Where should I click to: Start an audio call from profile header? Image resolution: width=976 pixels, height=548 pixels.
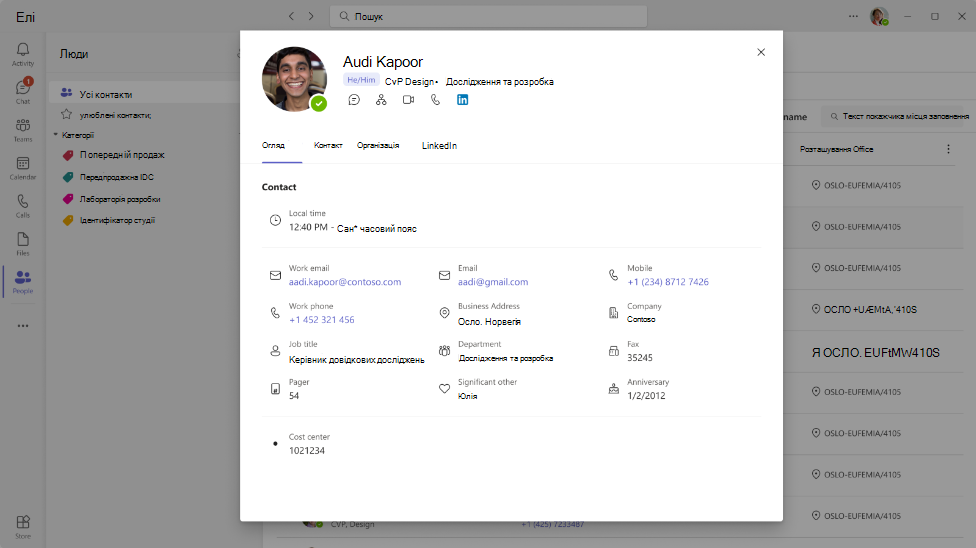coord(435,100)
